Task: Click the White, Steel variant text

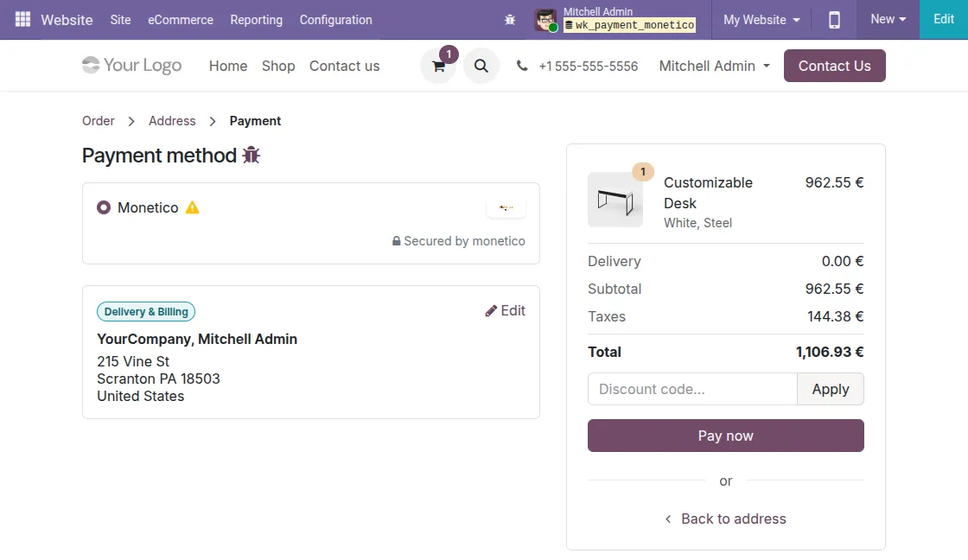Action: coord(697,223)
